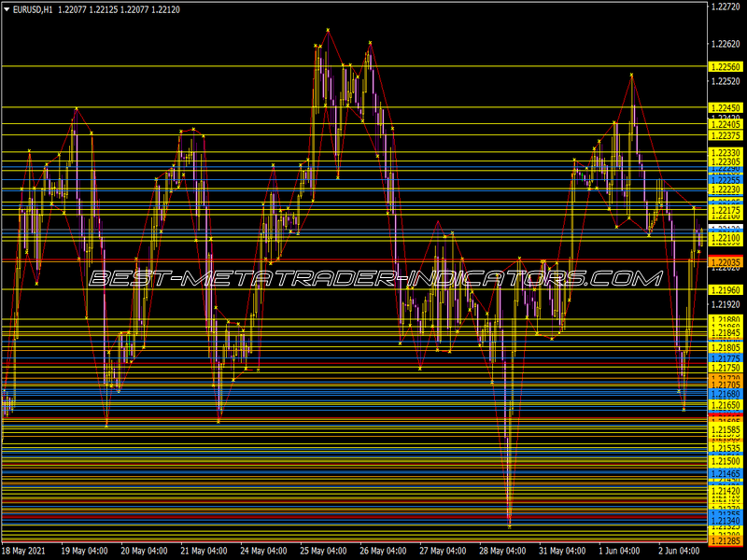747x560 pixels.
Task: Click the 1.22620 price scale value
Action: [x=726, y=44]
